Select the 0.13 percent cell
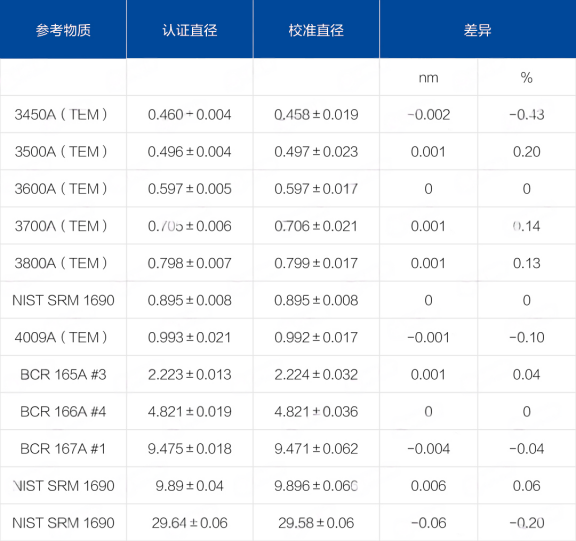This screenshot has height=541, width=576. click(526, 263)
